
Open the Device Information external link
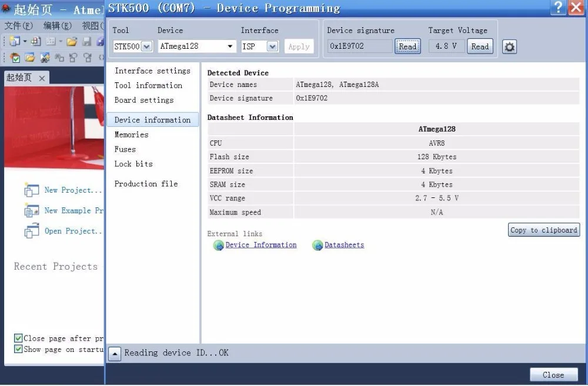(261, 245)
